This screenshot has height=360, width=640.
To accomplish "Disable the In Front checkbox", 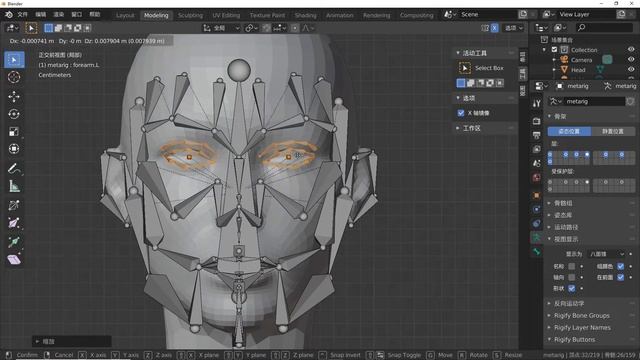I will [620, 277].
